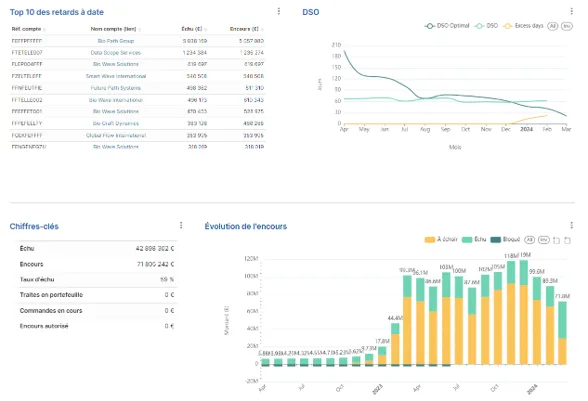Click the FTETELE007 account reference cell

27,53
